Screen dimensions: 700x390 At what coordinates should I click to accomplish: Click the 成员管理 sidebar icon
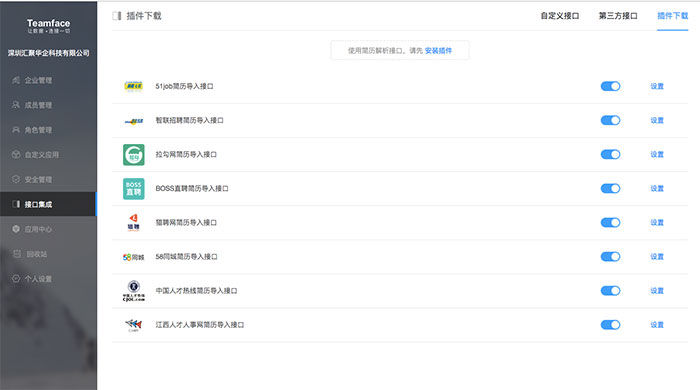click(x=16, y=105)
